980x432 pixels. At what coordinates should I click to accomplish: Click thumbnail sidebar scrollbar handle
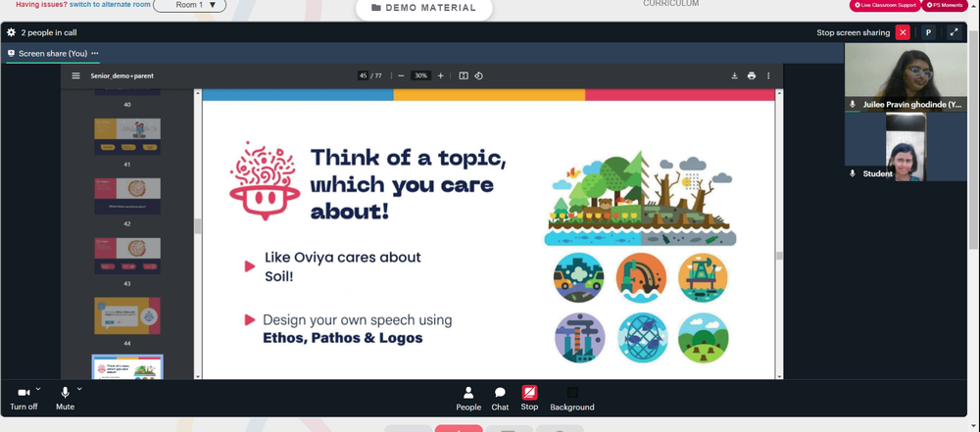[x=198, y=225]
